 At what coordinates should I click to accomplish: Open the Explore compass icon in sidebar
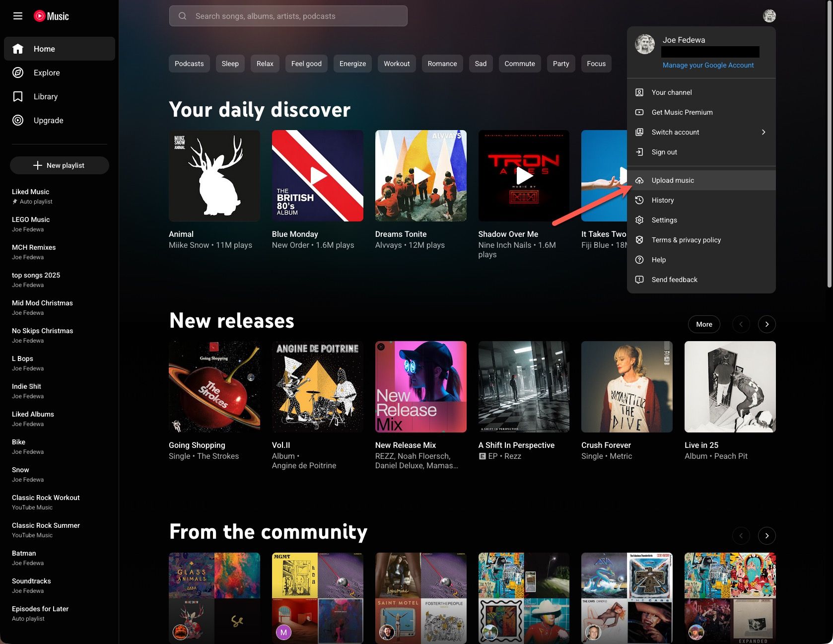tap(18, 72)
